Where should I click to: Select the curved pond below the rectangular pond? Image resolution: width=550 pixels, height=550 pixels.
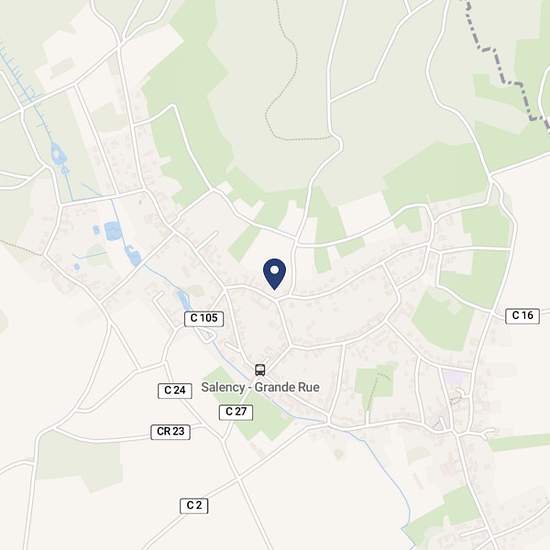pyautogui.click(x=133, y=255)
